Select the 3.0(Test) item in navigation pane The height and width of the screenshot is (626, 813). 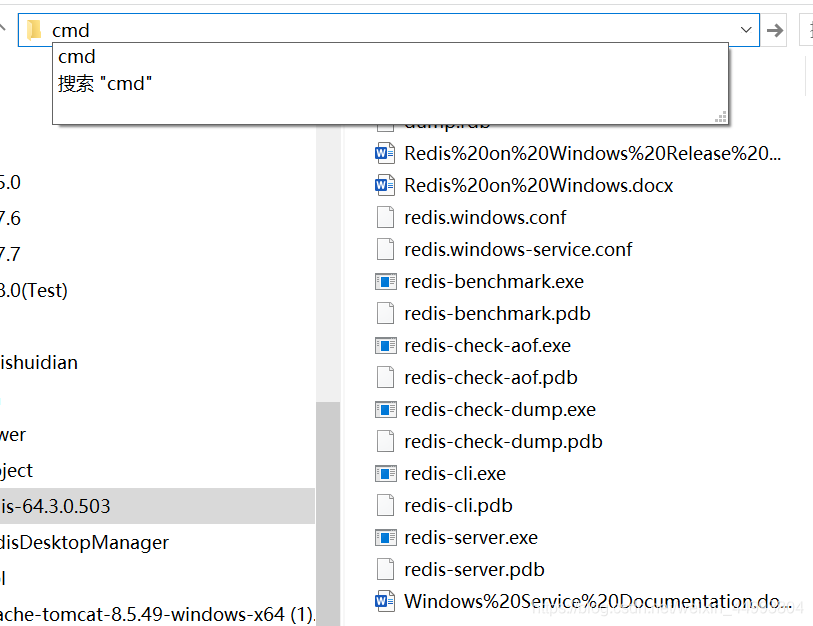pyautogui.click(x=34, y=290)
